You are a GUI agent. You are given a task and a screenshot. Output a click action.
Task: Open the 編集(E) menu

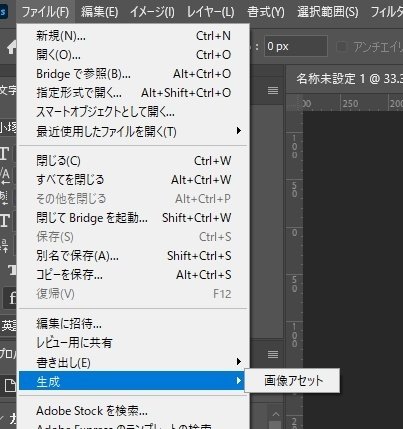pyautogui.click(x=99, y=12)
